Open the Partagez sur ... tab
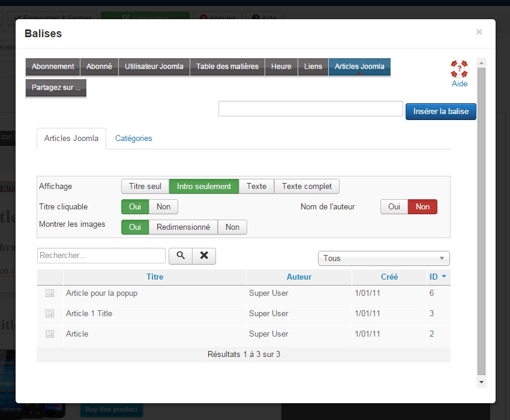Screen dimensions: 510x420 [56, 88]
